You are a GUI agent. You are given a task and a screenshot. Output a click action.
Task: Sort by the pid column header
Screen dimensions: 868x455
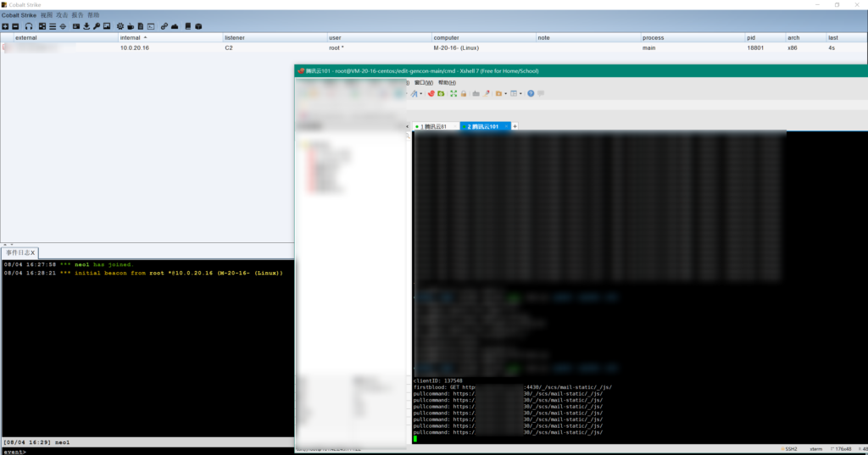tap(765, 37)
